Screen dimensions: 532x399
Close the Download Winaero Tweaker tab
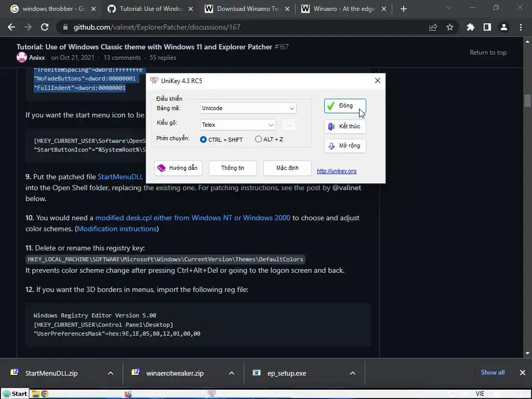pos(287,9)
